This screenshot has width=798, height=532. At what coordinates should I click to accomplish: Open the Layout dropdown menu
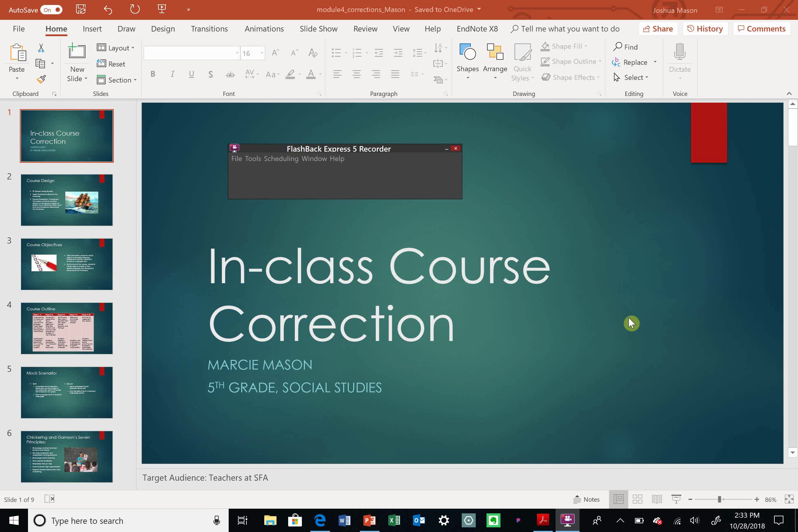click(x=116, y=48)
